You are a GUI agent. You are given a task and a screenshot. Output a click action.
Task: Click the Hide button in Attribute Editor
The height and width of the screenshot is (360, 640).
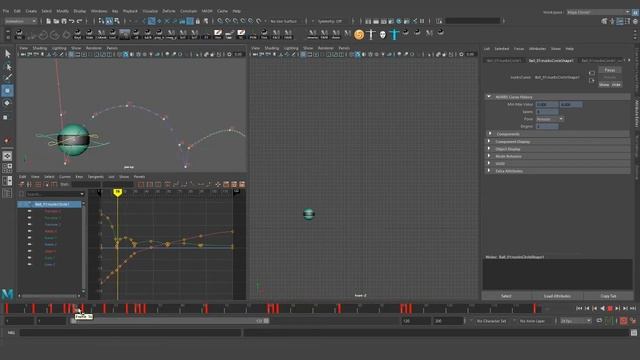coord(616,84)
